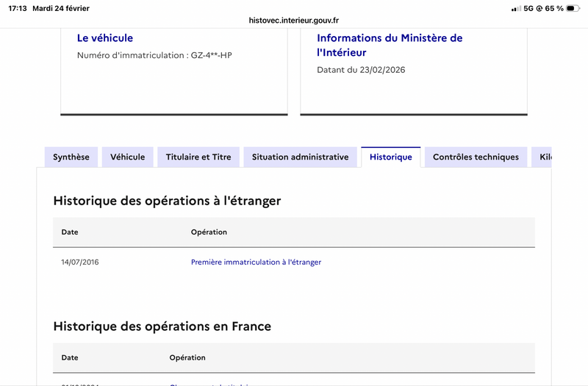
Task: Open the Véhicule tab
Action: point(128,157)
